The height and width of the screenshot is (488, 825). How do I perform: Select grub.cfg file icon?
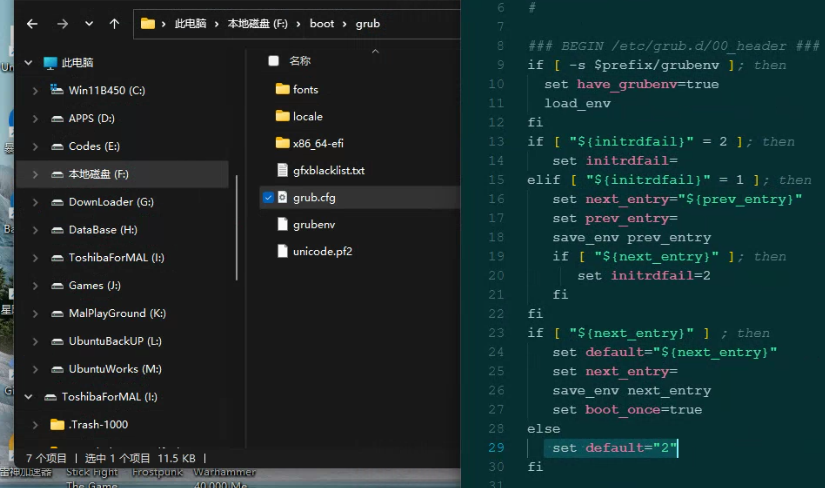click(x=283, y=197)
